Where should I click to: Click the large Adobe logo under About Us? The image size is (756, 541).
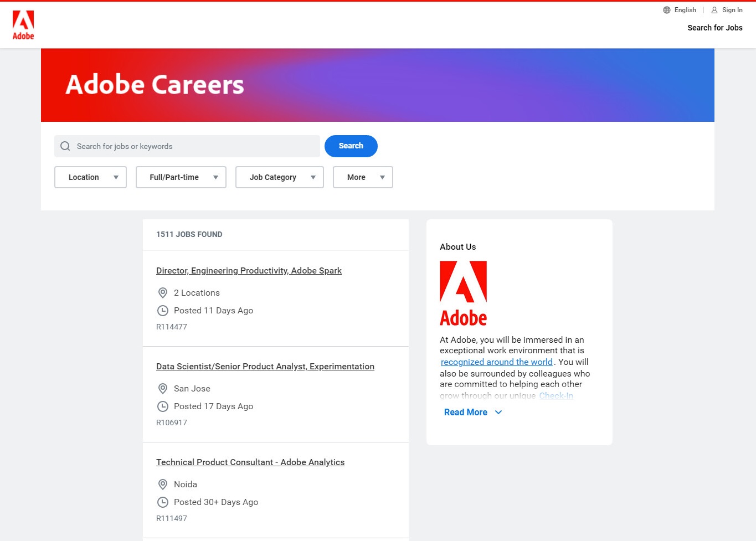[x=463, y=293]
